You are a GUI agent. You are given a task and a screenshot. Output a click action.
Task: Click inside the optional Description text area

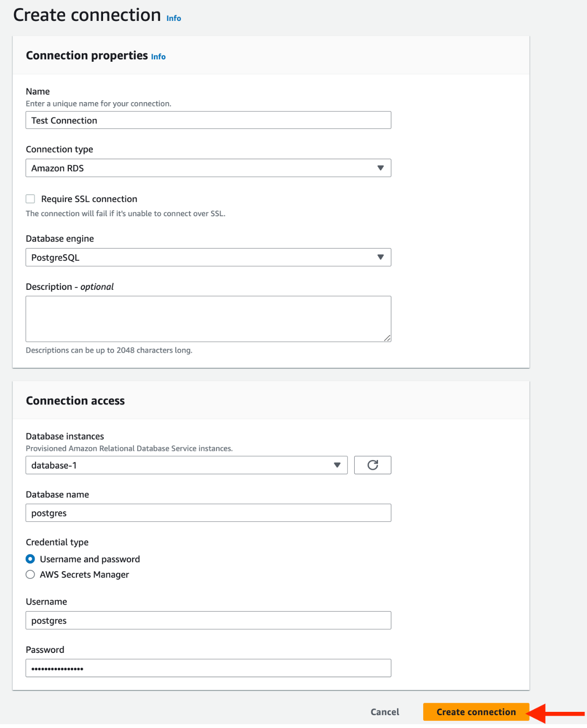click(208, 318)
